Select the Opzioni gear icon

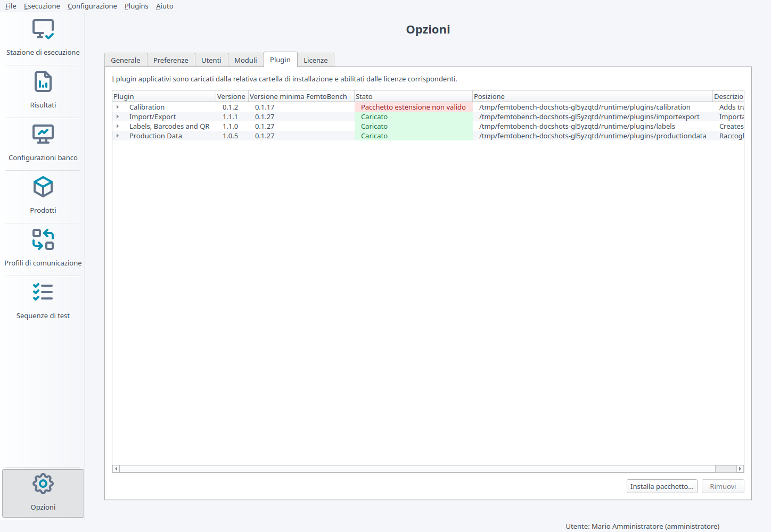[x=43, y=484]
